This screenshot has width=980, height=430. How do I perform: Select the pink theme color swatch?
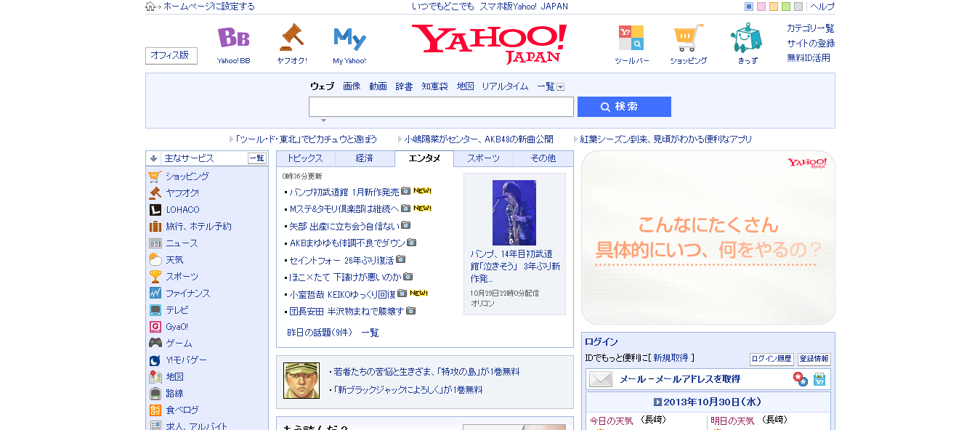click(x=761, y=7)
